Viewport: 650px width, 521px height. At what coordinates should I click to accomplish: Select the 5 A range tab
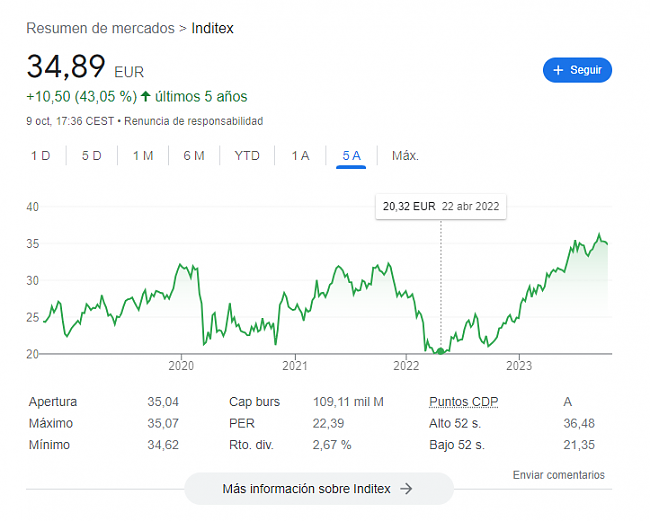tap(351, 156)
